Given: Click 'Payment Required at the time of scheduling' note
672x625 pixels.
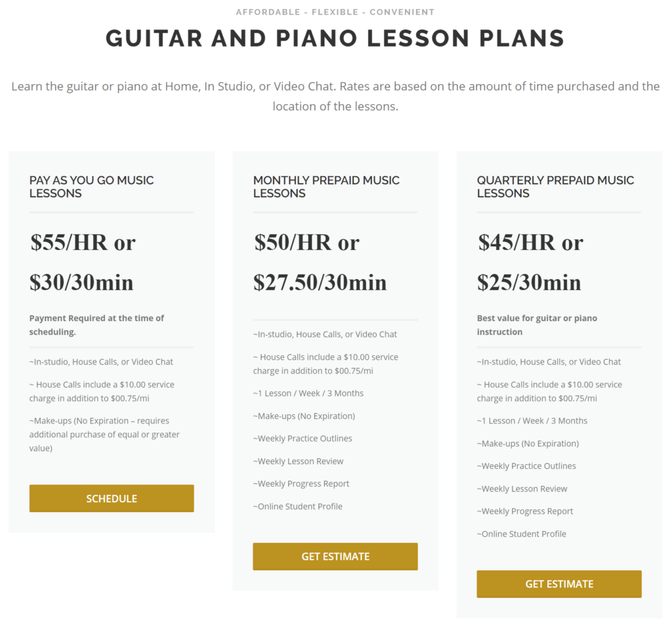Looking at the screenshot, I should click(x=96, y=325).
